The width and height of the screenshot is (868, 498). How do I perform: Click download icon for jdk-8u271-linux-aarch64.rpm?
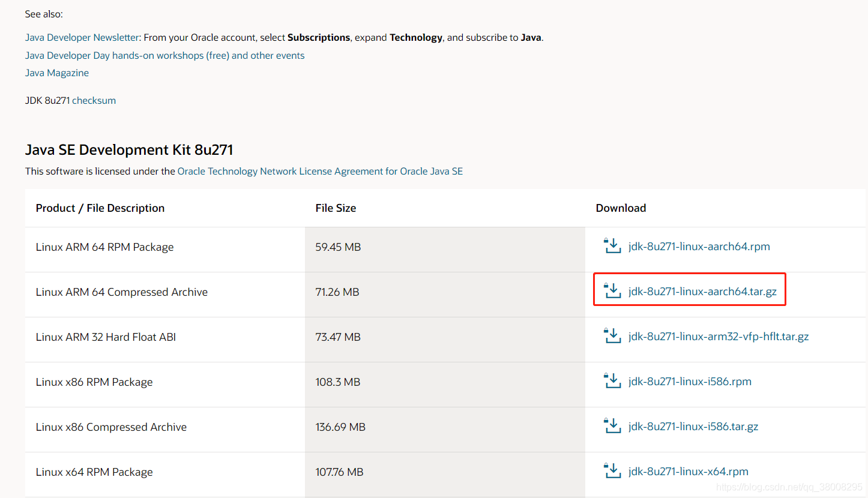click(612, 246)
